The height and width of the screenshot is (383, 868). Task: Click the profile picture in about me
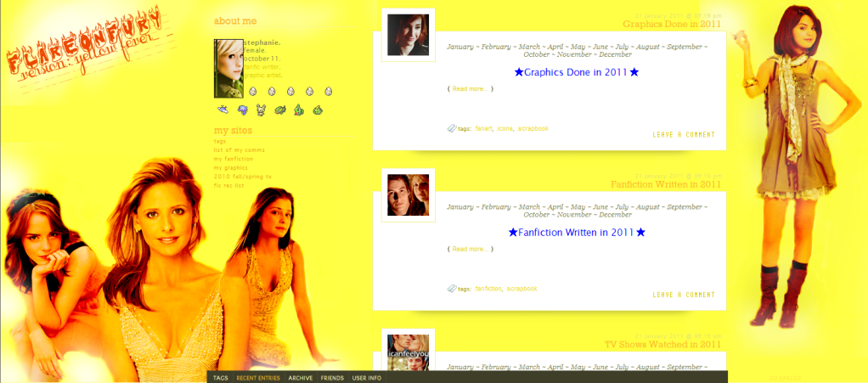click(228, 69)
